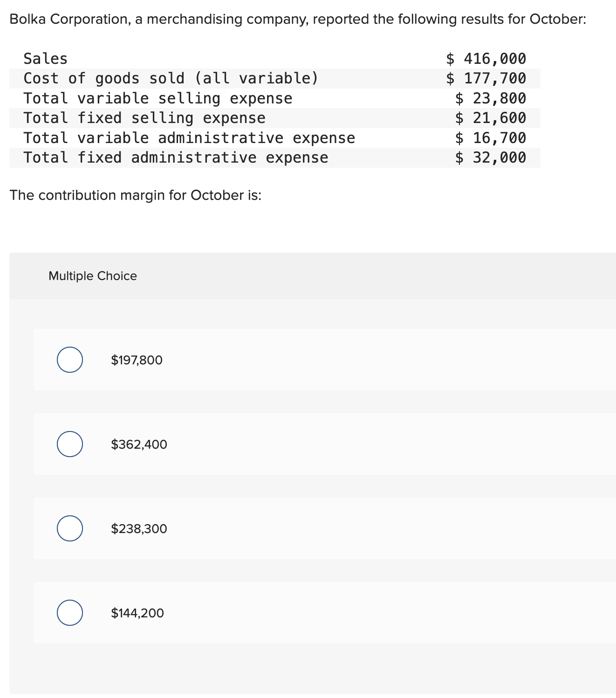Click the $177,700 cost amount

point(486,78)
